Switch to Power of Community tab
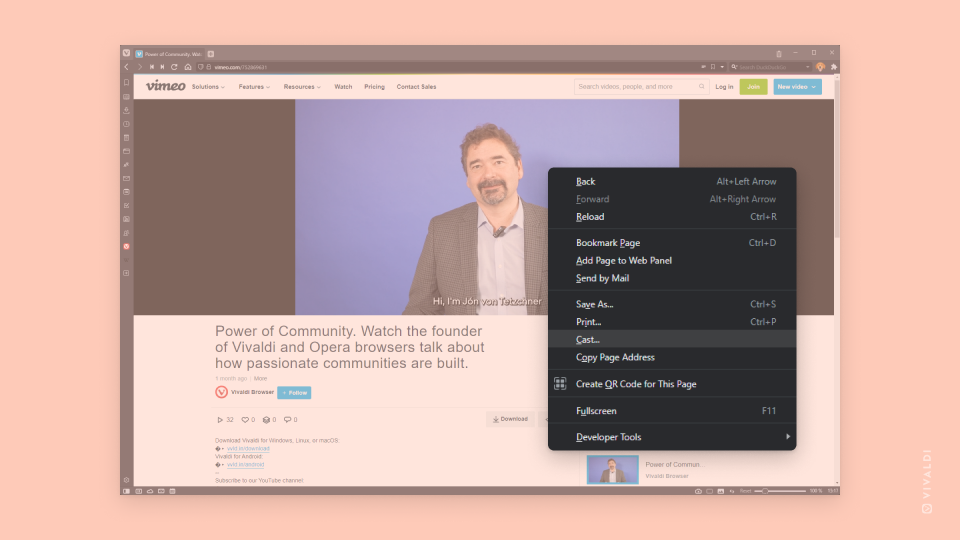960x540 pixels. coord(169,54)
